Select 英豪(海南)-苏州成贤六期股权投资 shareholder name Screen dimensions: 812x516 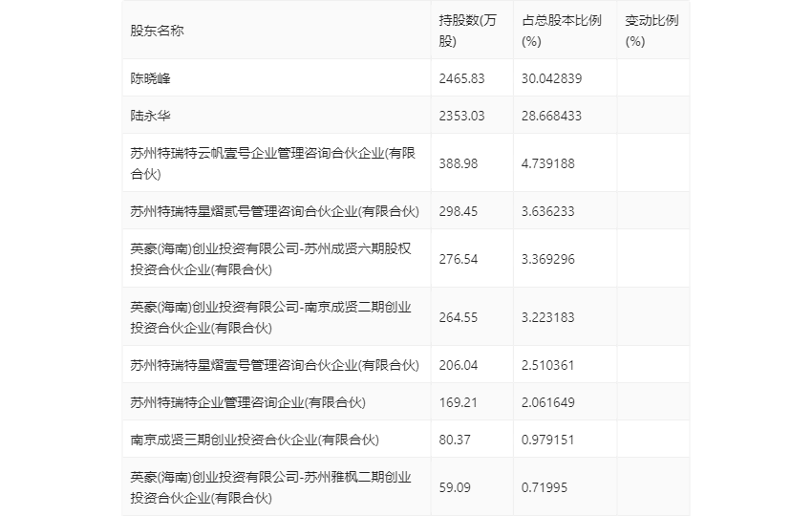tap(271, 259)
